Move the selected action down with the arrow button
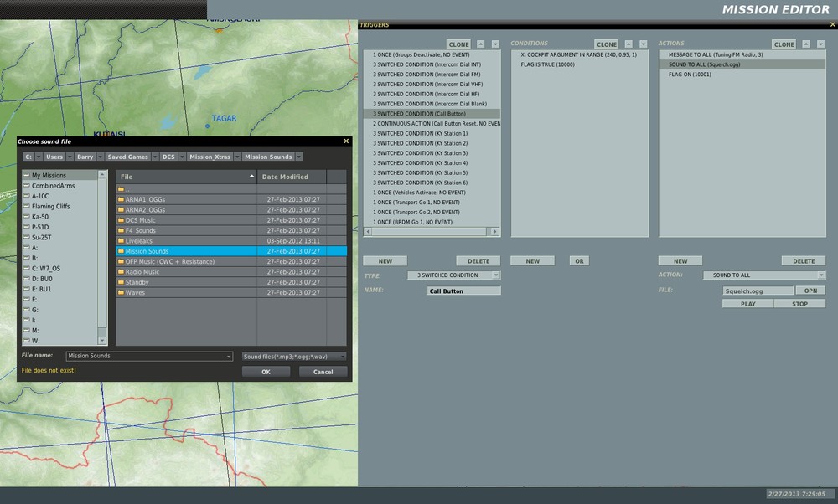This screenshot has height=504, width=838. [819, 44]
